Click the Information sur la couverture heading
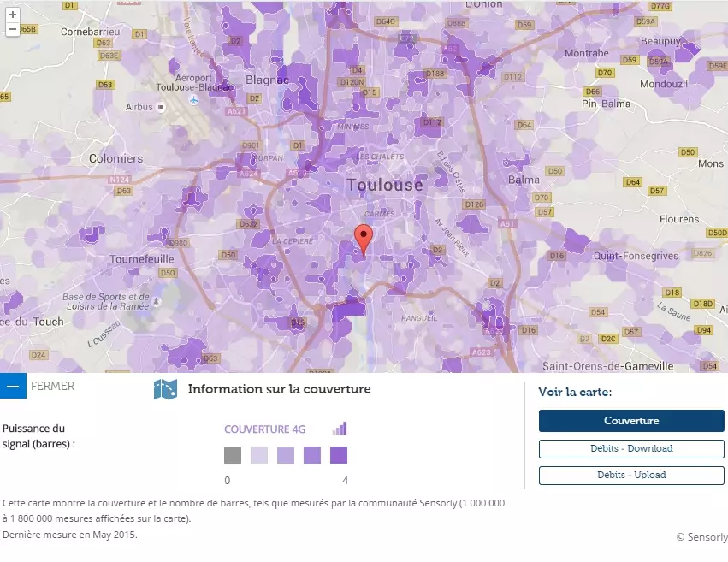 (280, 389)
